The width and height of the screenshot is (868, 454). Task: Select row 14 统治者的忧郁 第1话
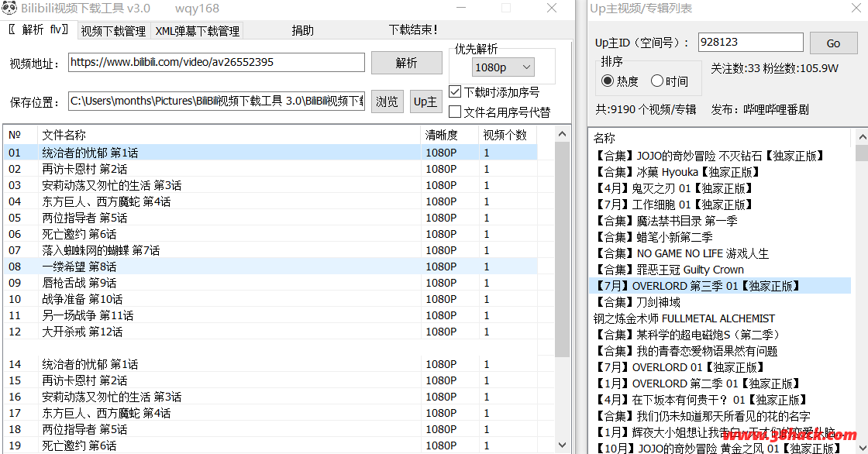point(270,364)
